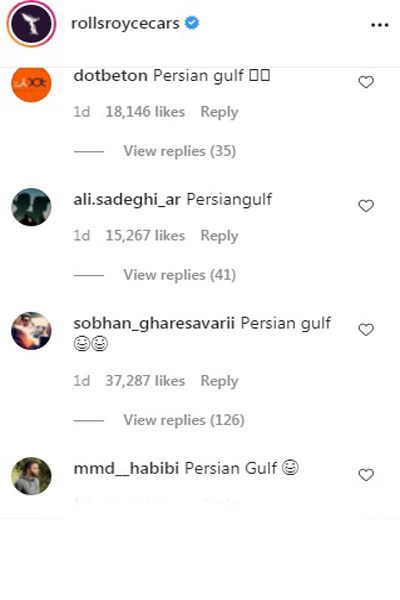Click the blue verified badge icon
Screen dimensions: 400x600
[x=192, y=23]
